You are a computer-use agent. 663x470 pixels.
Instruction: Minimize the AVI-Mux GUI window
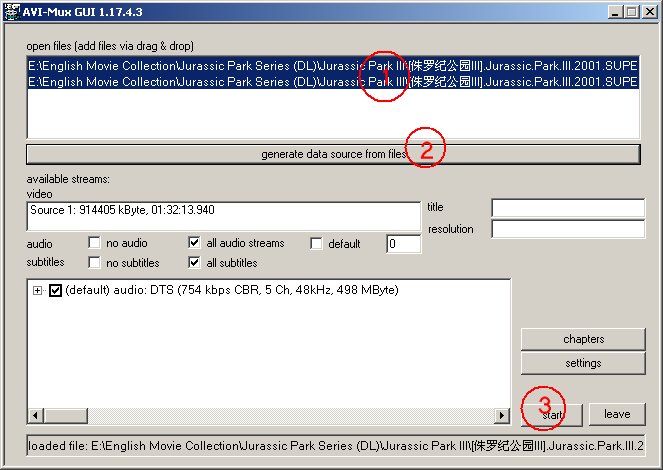tap(615, 12)
